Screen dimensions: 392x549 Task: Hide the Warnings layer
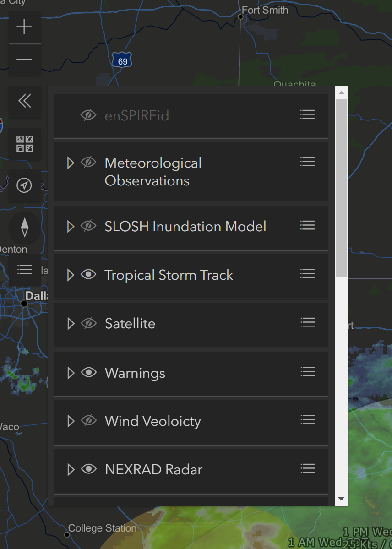[x=89, y=372]
